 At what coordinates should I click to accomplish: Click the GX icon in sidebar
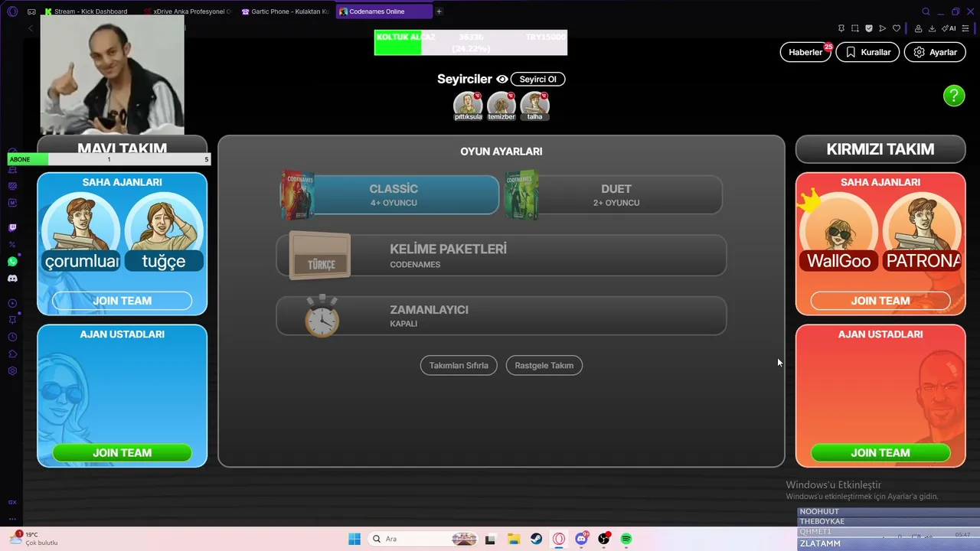(x=12, y=502)
